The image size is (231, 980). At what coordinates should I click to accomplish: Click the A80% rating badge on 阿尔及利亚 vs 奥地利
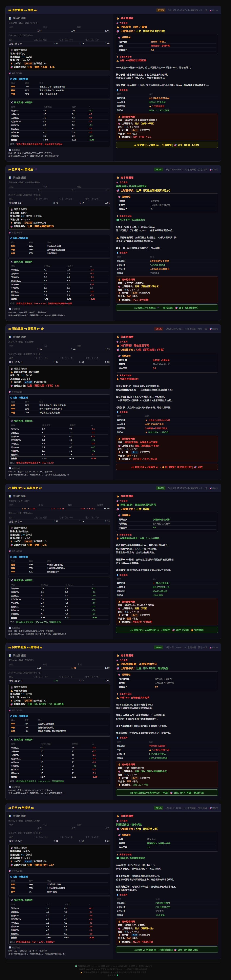[159, 647]
